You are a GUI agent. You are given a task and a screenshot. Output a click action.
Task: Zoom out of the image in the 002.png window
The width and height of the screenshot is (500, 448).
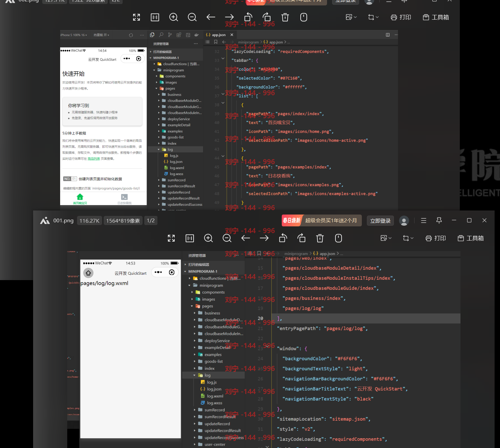click(x=192, y=17)
